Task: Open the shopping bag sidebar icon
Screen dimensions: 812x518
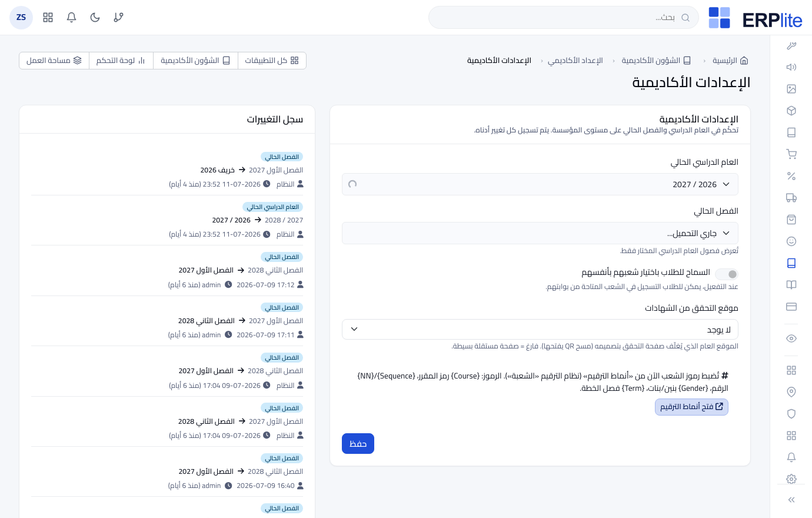Action: point(791,220)
